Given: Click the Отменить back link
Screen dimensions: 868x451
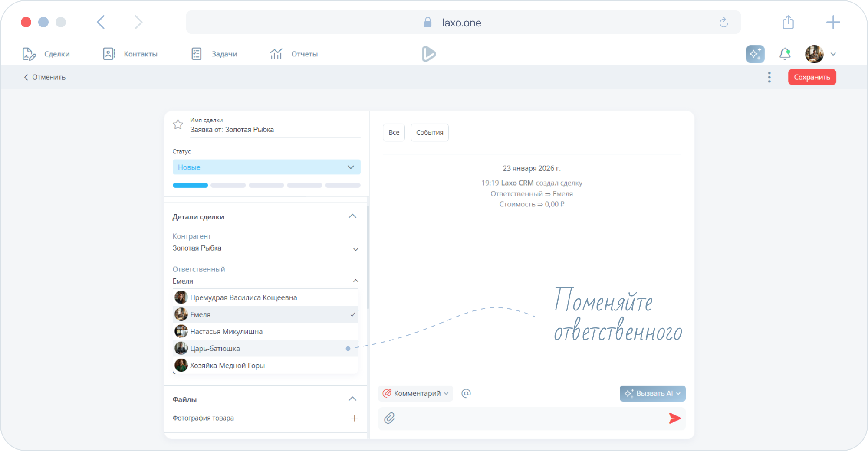Looking at the screenshot, I should pos(45,77).
